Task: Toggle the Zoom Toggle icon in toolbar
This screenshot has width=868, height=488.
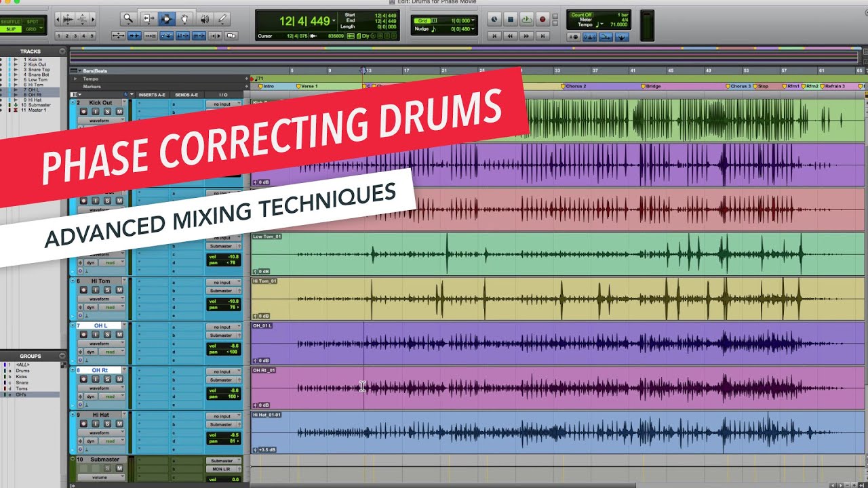Action: (x=118, y=35)
